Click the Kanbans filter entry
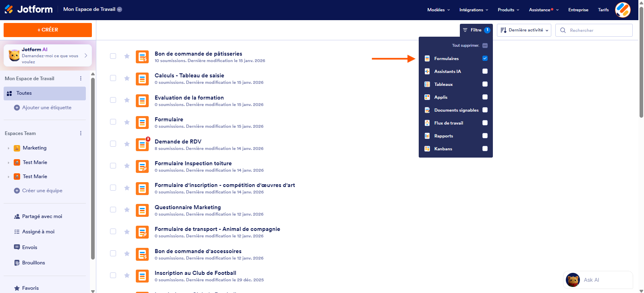 456,149
